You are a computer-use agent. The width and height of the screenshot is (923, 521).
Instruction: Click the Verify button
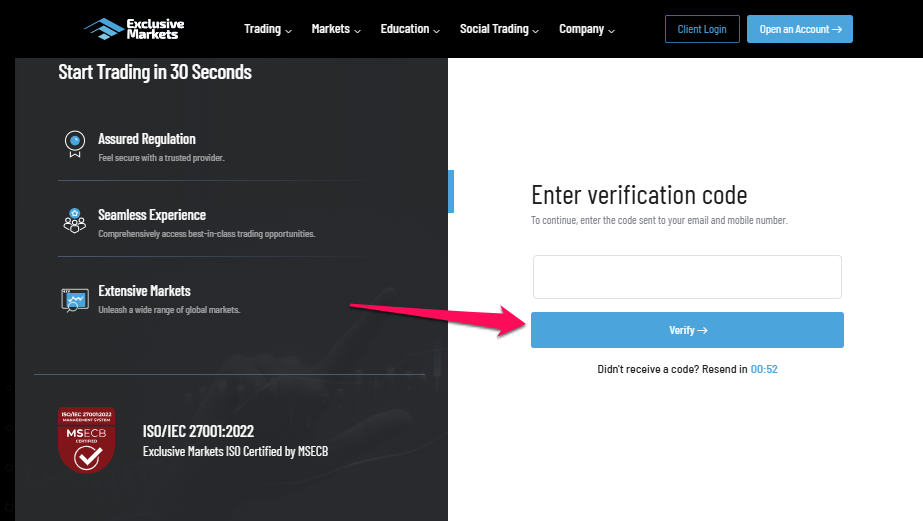coord(687,330)
